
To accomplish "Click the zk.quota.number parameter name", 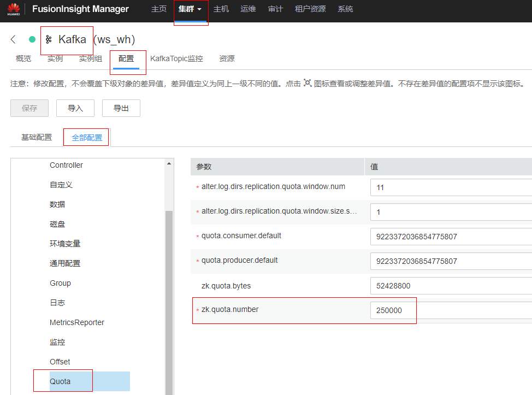I will pos(230,309).
